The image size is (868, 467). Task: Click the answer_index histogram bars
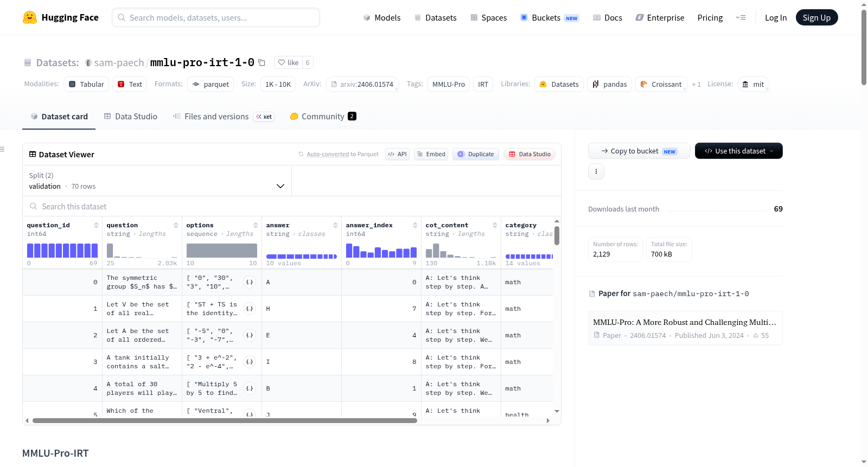(x=381, y=250)
